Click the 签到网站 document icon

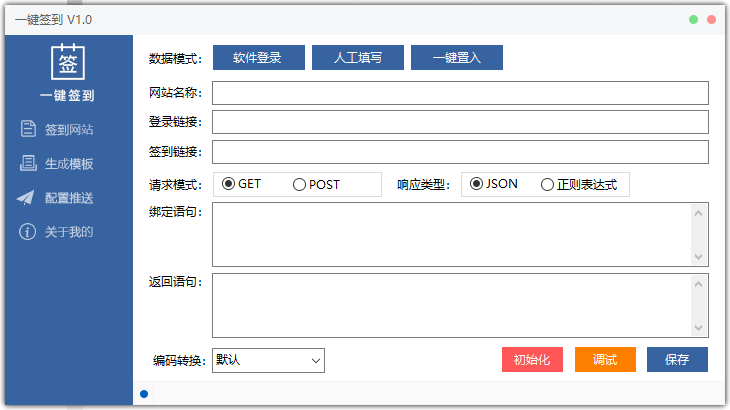tap(27, 129)
